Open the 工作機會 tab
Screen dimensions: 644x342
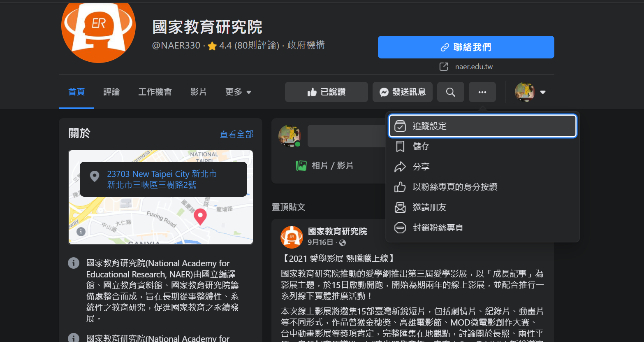155,92
